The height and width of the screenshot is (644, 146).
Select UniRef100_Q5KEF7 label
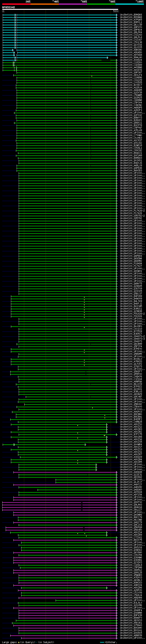[x=131, y=371]
